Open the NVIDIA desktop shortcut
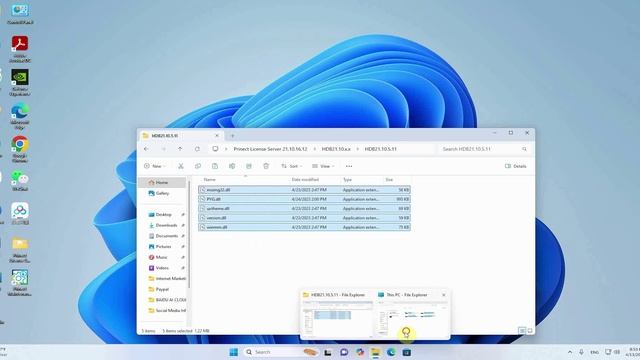Image resolution: width=640 pixels, height=360 pixels. click(x=20, y=82)
